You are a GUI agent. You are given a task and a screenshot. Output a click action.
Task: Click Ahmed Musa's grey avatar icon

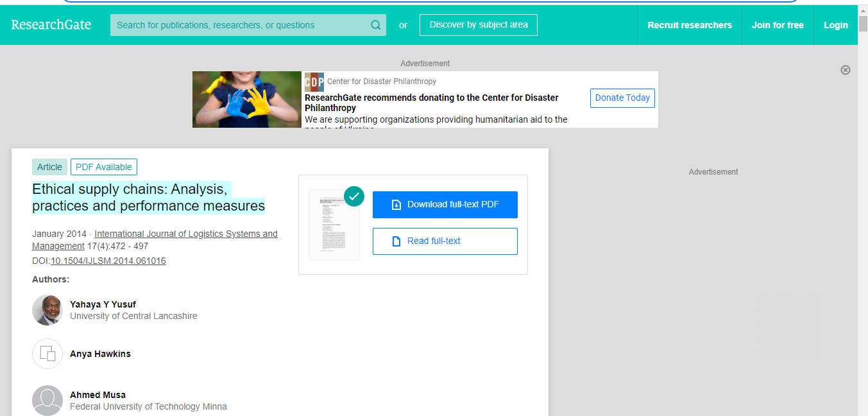click(x=47, y=401)
